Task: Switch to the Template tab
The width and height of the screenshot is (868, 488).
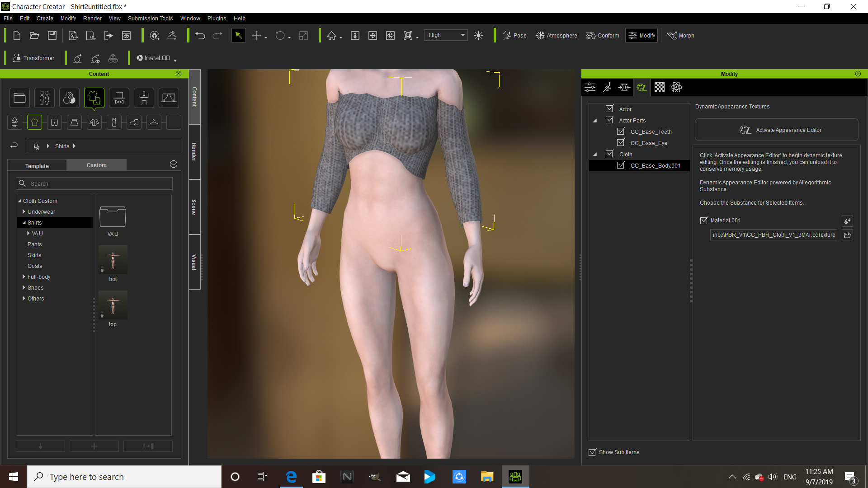Action: (37, 166)
